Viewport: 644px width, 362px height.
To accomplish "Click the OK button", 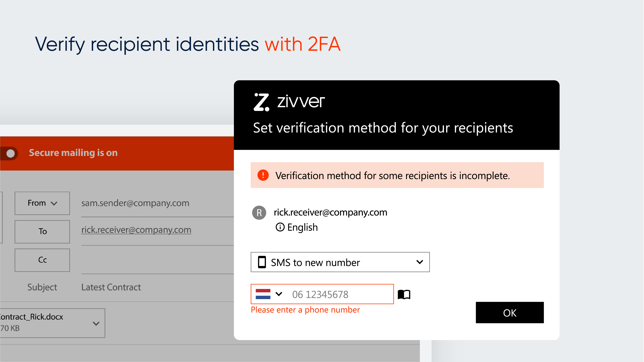I will coord(510,313).
